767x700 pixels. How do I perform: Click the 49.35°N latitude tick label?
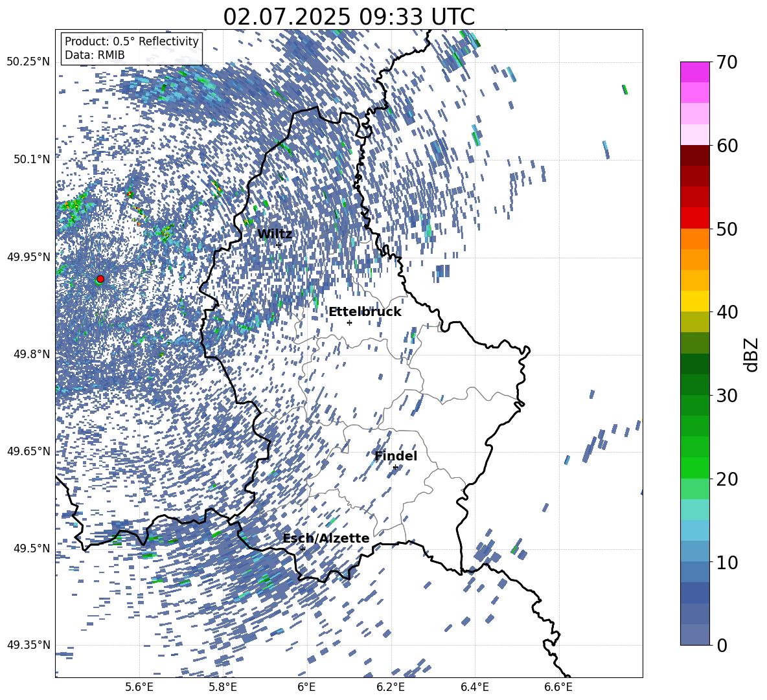[x=29, y=645]
